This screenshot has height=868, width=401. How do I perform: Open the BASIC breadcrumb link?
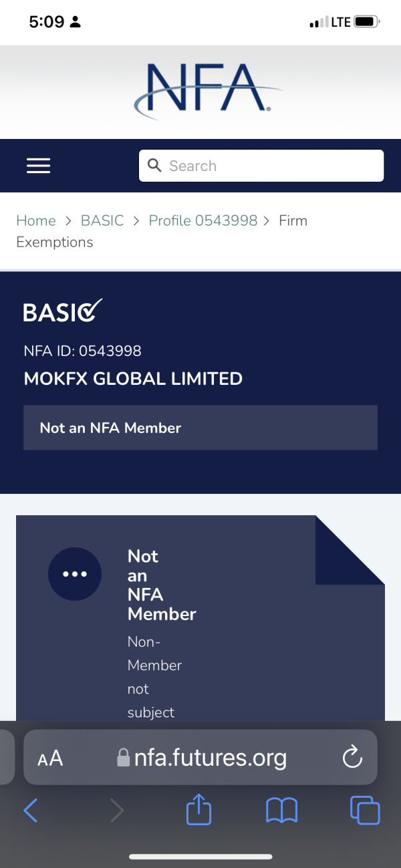[102, 221]
